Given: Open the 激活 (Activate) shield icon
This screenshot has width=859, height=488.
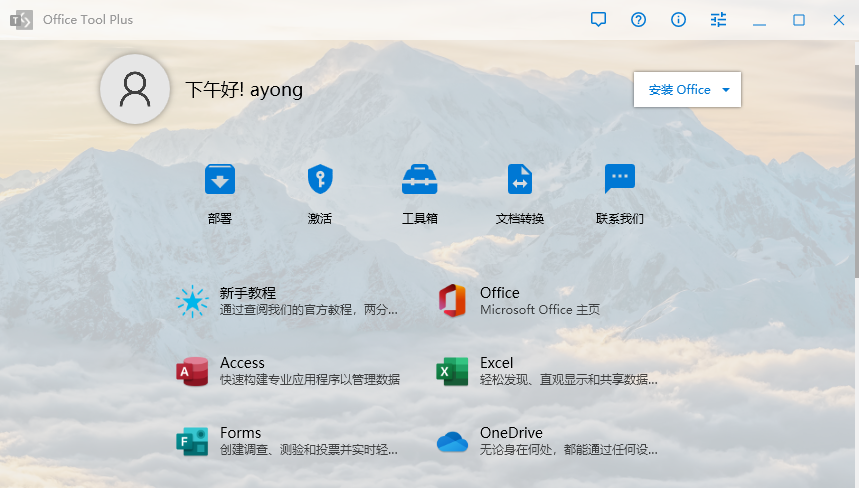Looking at the screenshot, I should coord(320,179).
